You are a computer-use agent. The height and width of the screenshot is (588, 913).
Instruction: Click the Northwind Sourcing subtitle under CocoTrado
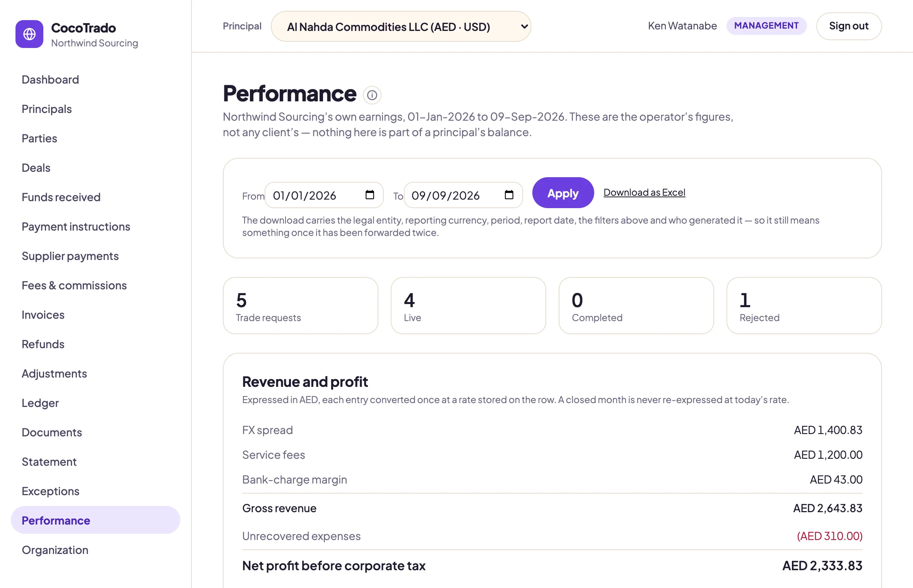[x=94, y=43]
